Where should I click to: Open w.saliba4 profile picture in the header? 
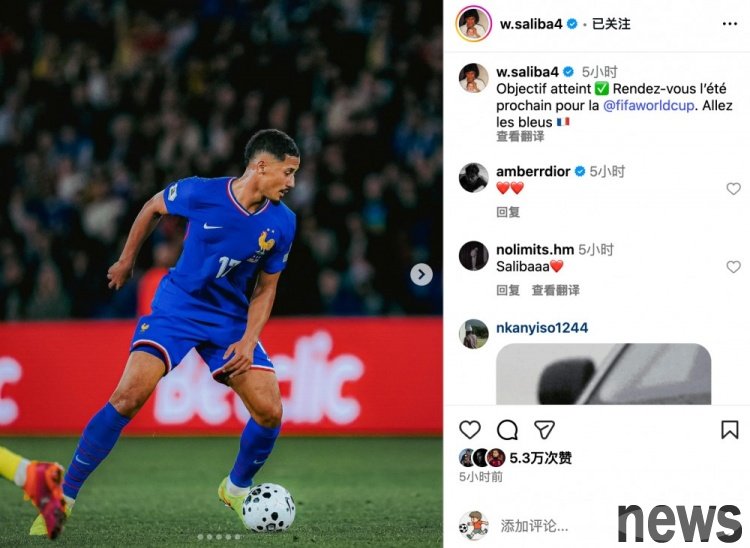(x=474, y=24)
